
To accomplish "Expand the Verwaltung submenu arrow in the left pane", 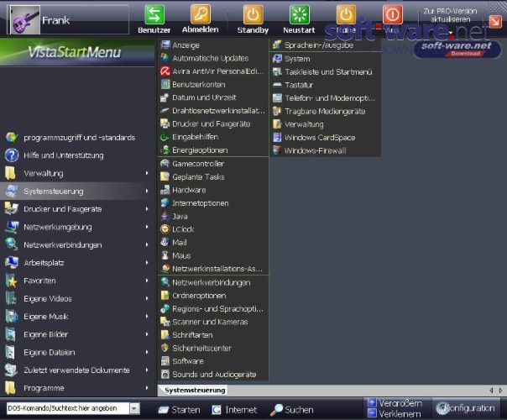I will coord(147,173).
